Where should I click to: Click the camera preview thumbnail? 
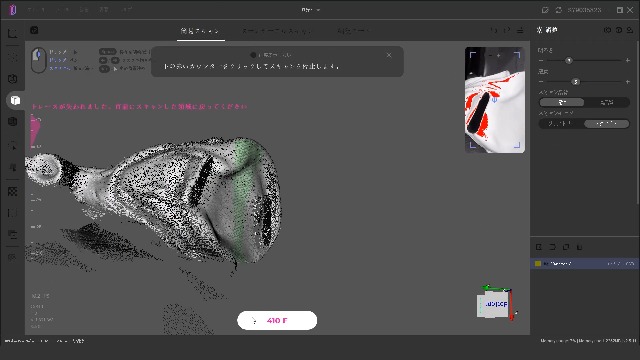[495, 100]
